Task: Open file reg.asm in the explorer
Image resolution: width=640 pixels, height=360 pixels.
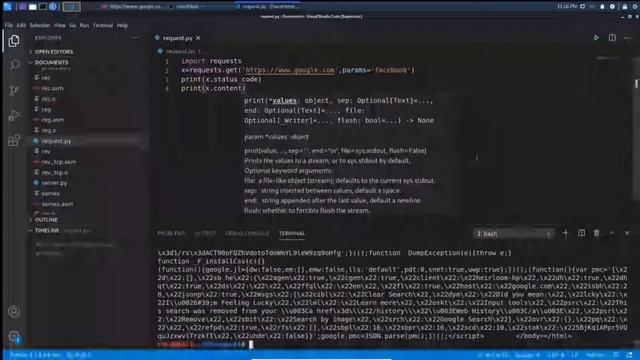Action: tap(53, 120)
